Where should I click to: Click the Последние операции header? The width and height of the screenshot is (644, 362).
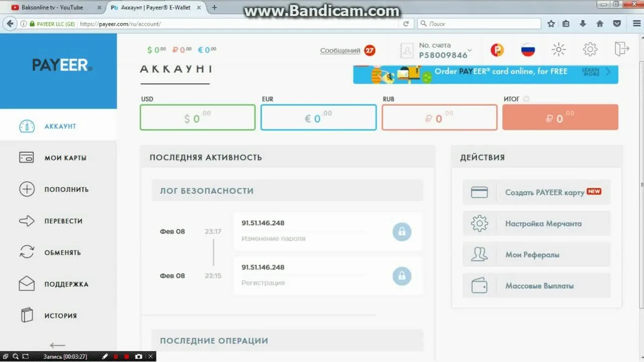tap(287, 340)
